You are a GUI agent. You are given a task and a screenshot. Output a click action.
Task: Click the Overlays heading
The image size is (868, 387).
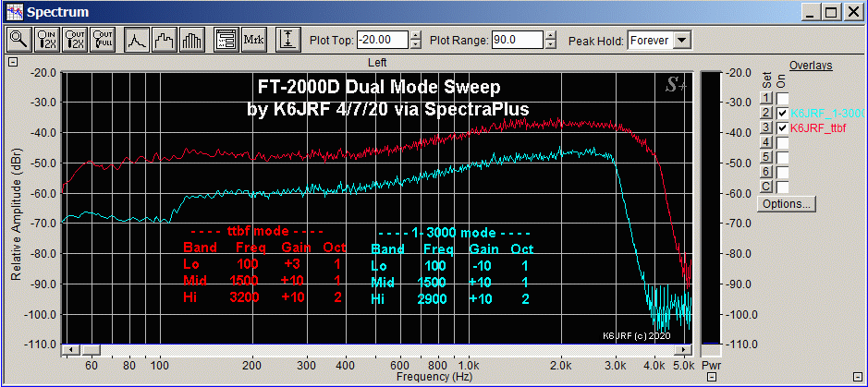tap(811, 66)
